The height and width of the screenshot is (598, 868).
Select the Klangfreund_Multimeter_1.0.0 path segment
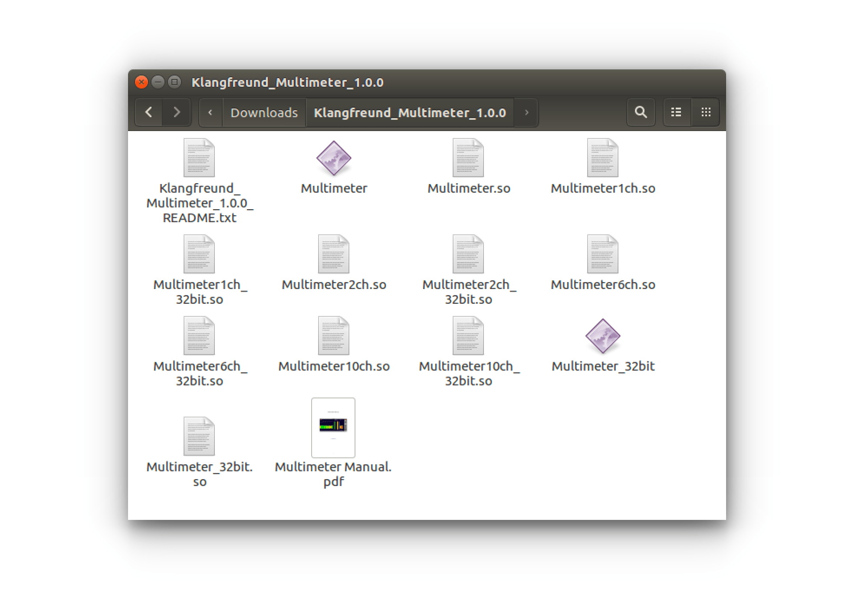410,113
